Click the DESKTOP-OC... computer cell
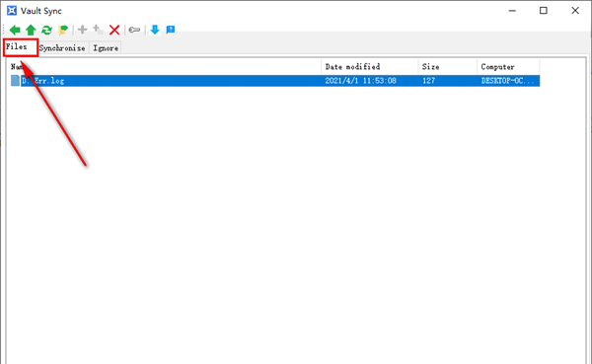This screenshot has width=592, height=364. (507, 81)
